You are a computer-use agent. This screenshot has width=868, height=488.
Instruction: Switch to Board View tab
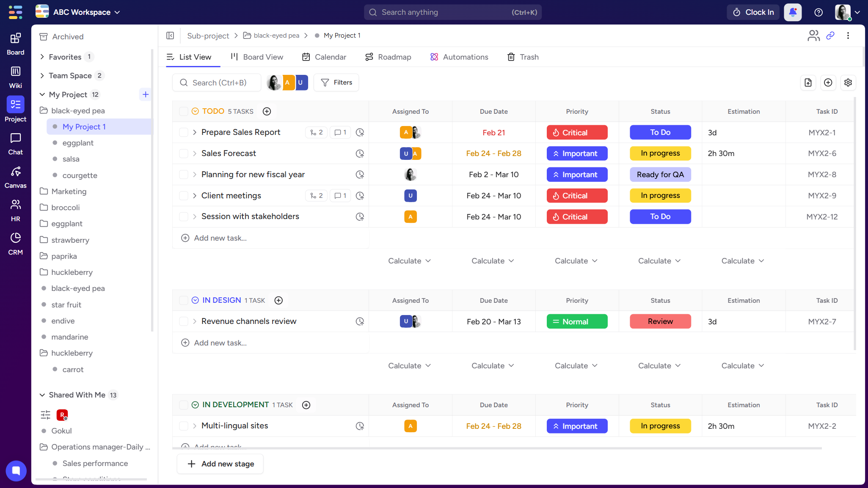pos(257,57)
